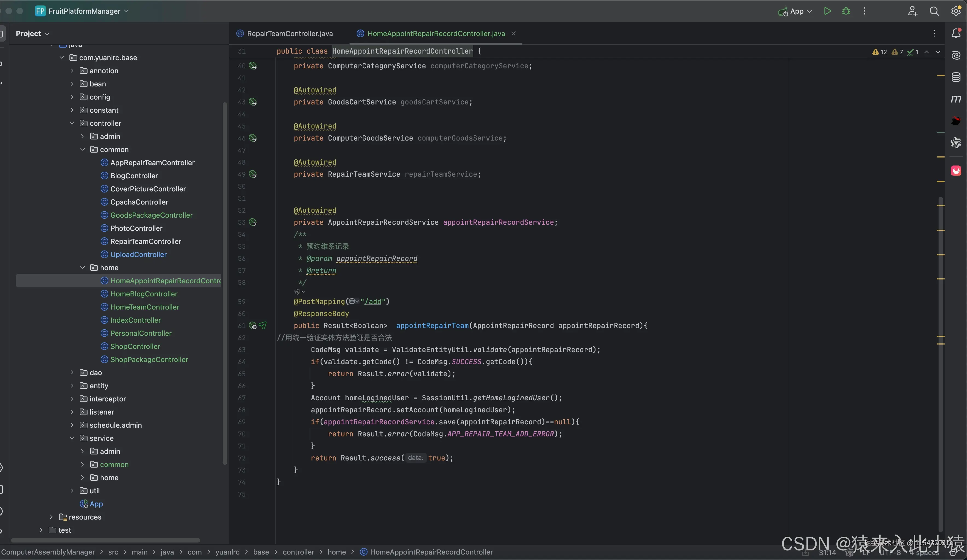Switch to RepairTeamController.java tab

289,33
